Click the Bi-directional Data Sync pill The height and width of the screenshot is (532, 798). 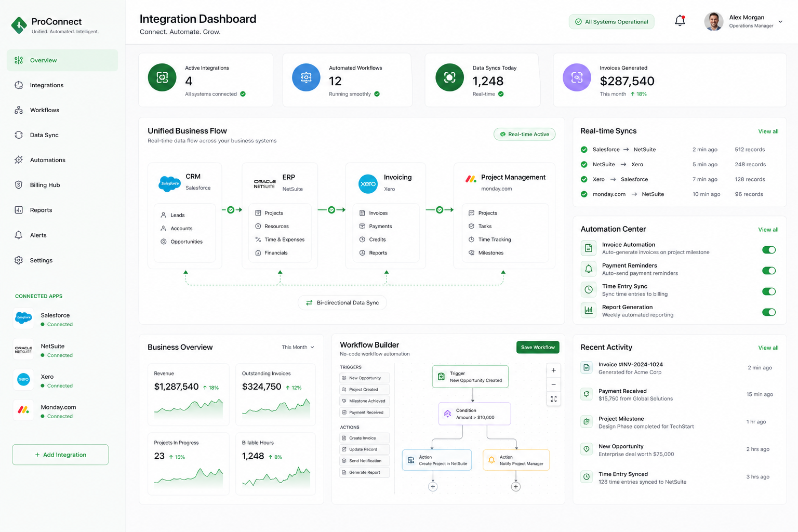click(342, 302)
